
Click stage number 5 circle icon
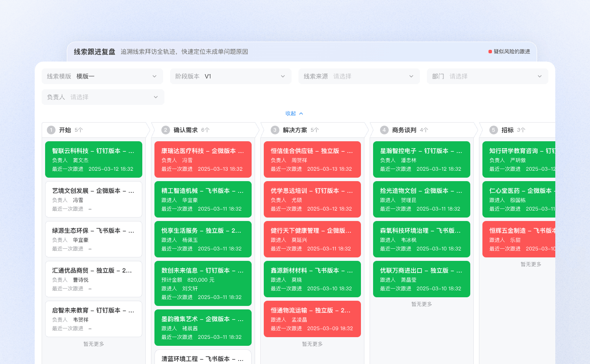point(494,130)
